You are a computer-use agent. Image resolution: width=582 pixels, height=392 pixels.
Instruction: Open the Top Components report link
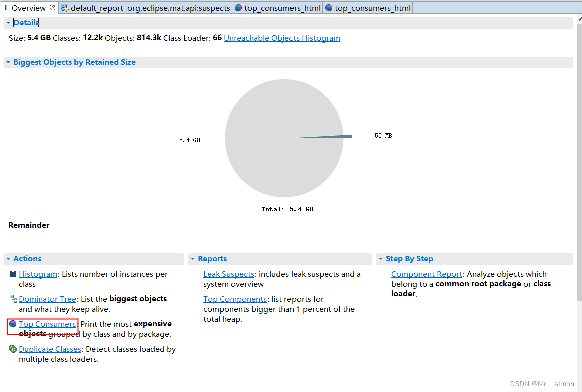pos(235,299)
